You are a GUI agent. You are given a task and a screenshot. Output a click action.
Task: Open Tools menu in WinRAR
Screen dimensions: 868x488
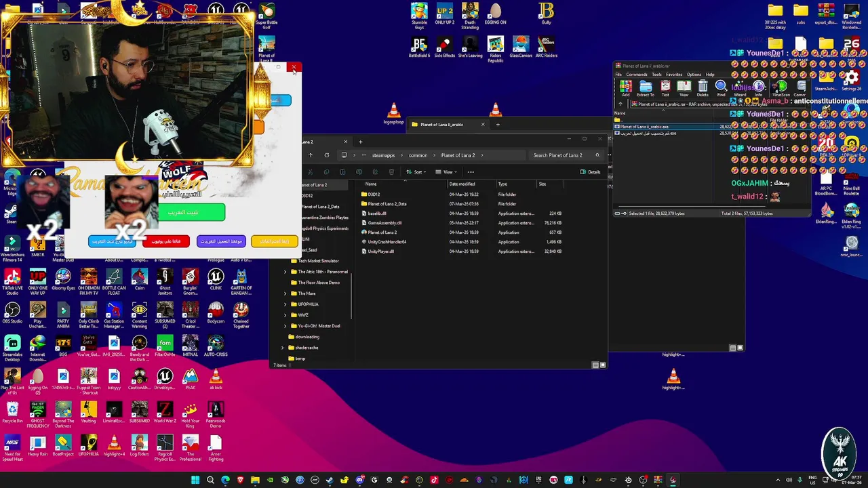(x=656, y=75)
